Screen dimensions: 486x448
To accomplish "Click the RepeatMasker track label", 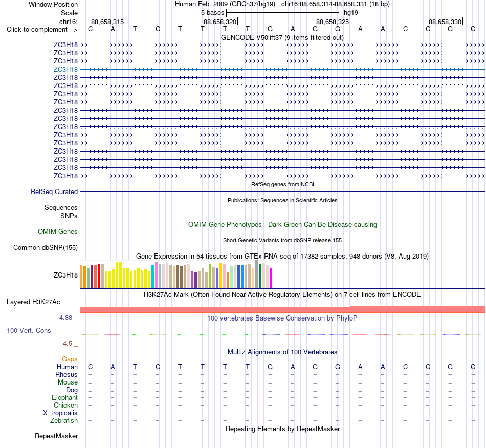I will click(x=56, y=436).
